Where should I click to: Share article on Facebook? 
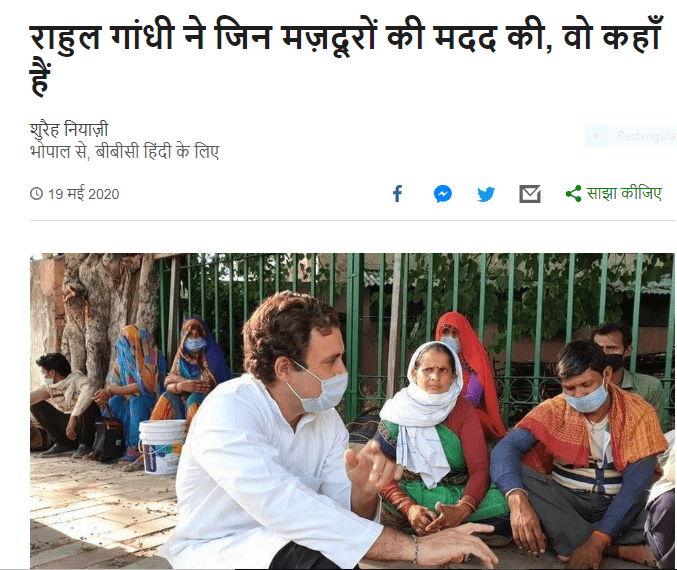click(x=397, y=194)
